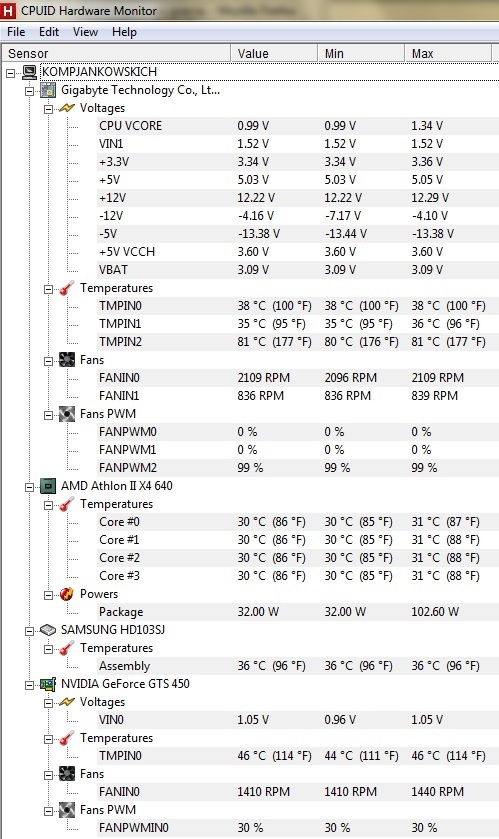Screen dimensions: 499x839
Task: Click the flame icon beside Powers
Action: [67, 594]
